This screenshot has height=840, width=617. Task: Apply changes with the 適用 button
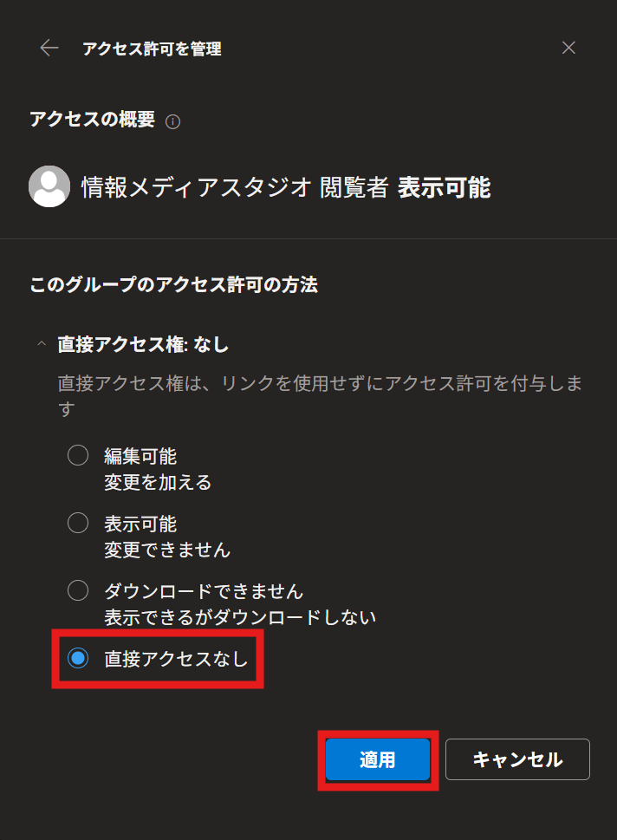click(x=377, y=759)
